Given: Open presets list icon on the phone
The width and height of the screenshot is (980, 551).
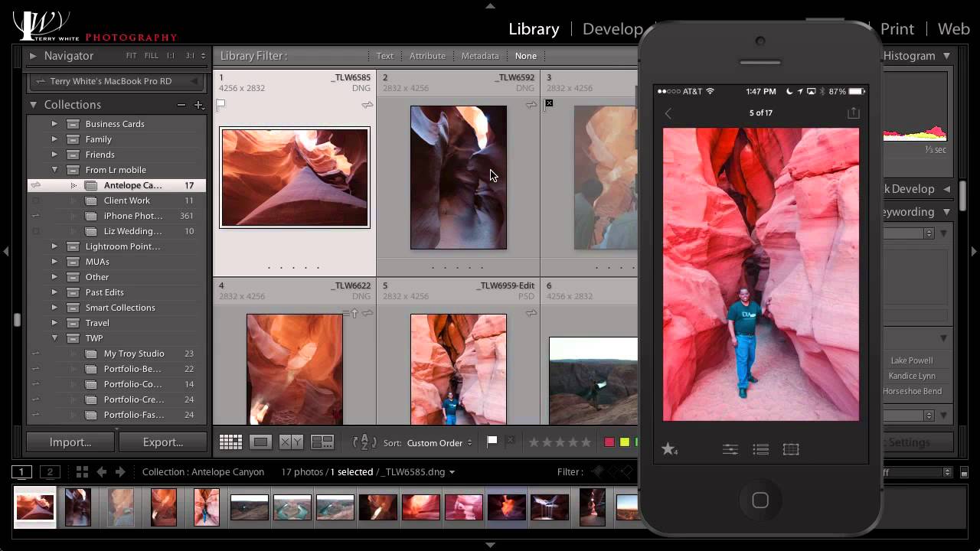Looking at the screenshot, I should [x=761, y=449].
